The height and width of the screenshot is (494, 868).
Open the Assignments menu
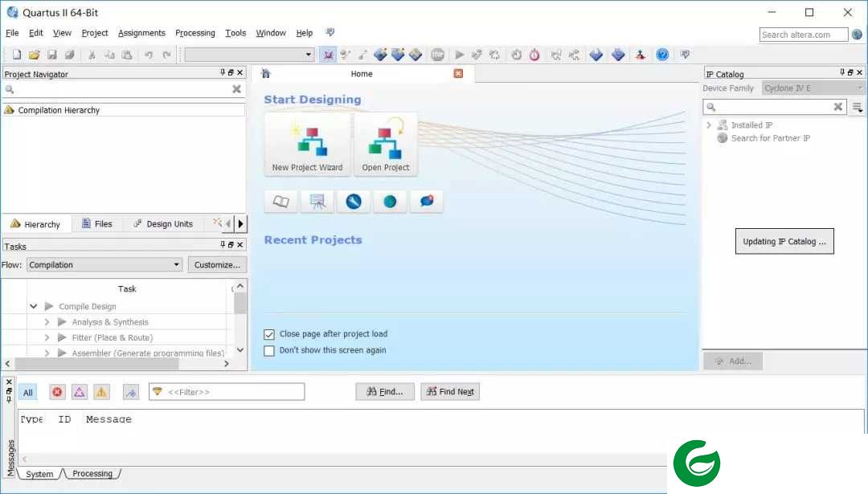(x=141, y=33)
